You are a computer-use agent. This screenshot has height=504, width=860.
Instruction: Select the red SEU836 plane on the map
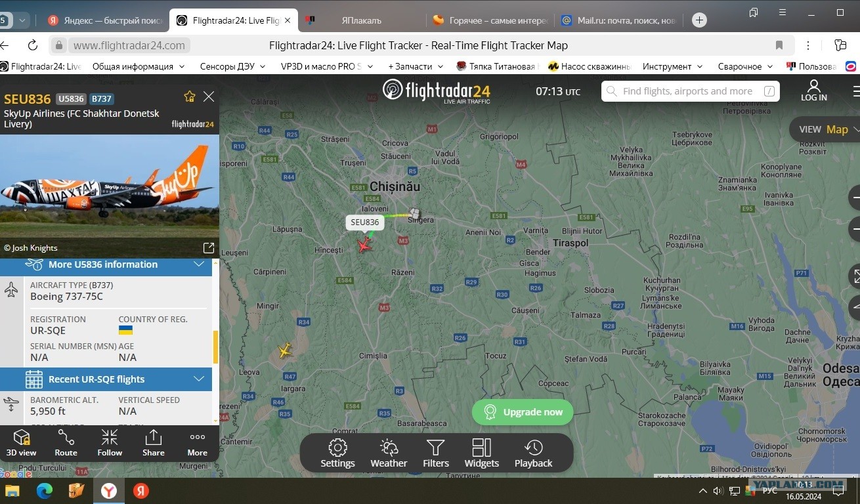(364, 245)
